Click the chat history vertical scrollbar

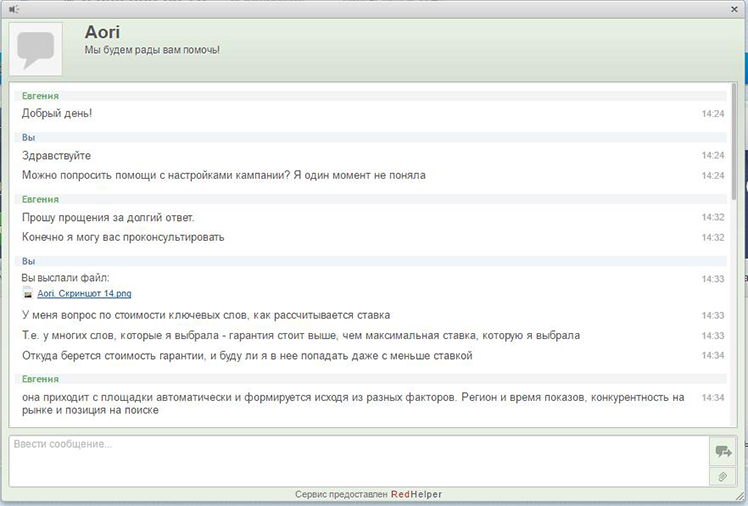click(733, 143)
